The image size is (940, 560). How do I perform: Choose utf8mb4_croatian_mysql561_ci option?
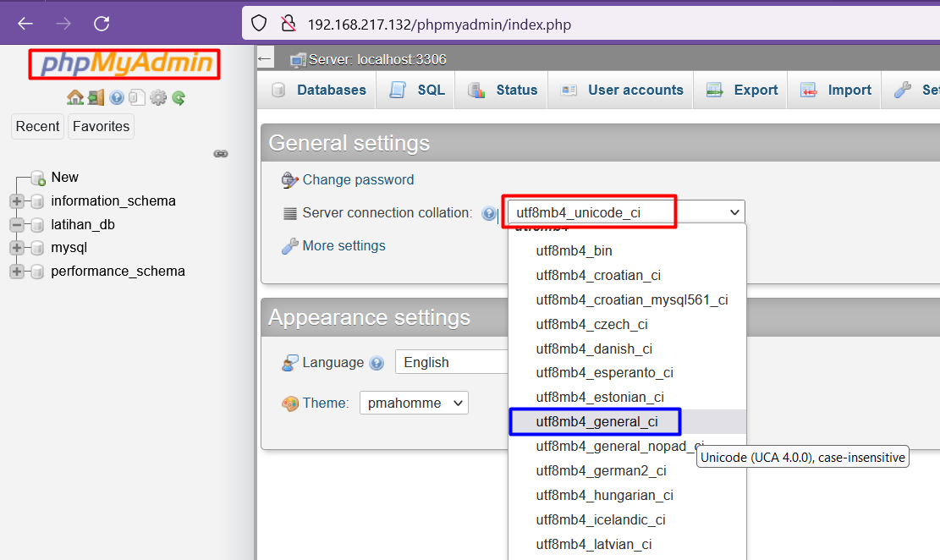coord(627,300)
